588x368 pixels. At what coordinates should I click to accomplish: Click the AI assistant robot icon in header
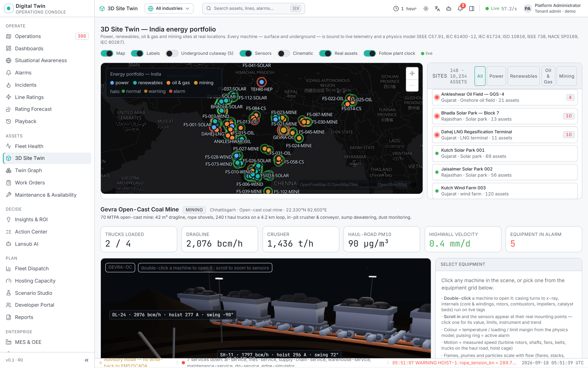(x=449, y=9)
